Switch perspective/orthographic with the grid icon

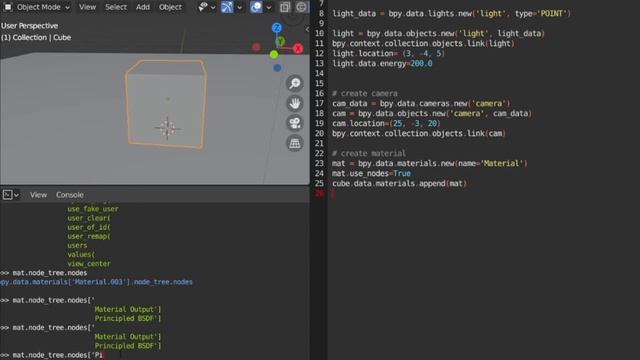[x=295, y=143]
